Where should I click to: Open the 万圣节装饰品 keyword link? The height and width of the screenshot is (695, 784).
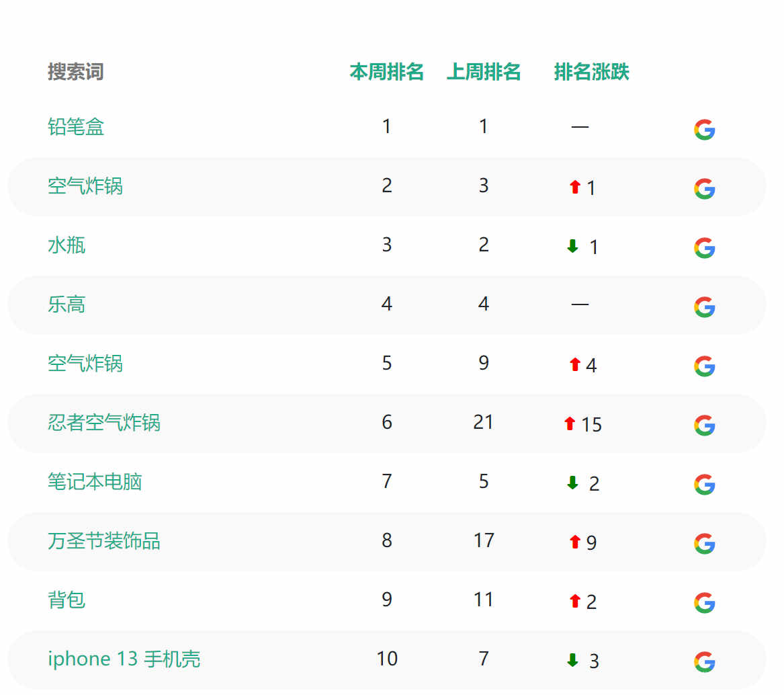pos(104,541)
